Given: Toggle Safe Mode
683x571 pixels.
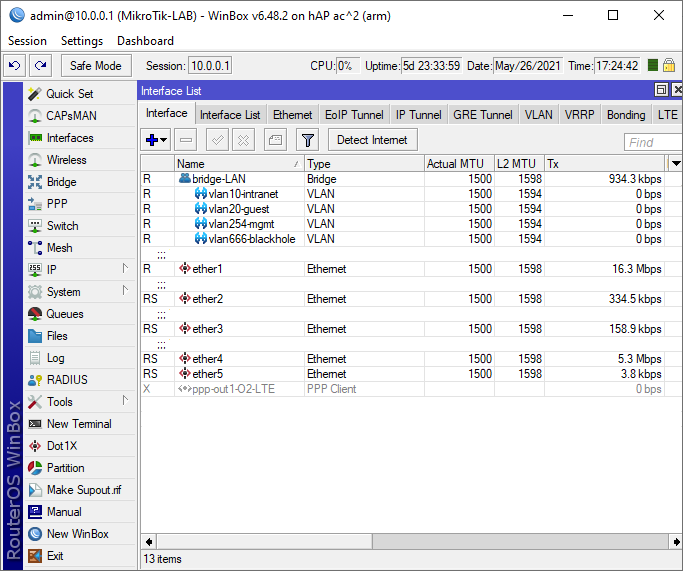Looking at the screenshot, I should pyautogui.click(x=96, y=66).
